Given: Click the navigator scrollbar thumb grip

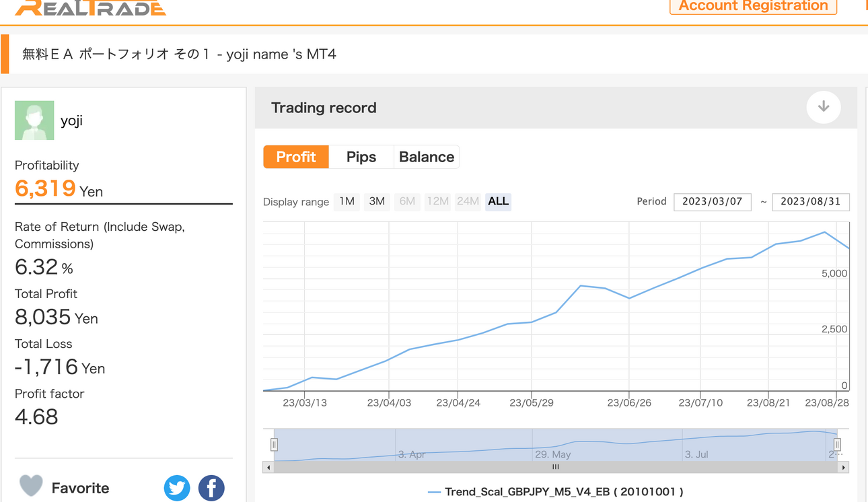Looking at the screenshot, I should click(x=556, y=467).
